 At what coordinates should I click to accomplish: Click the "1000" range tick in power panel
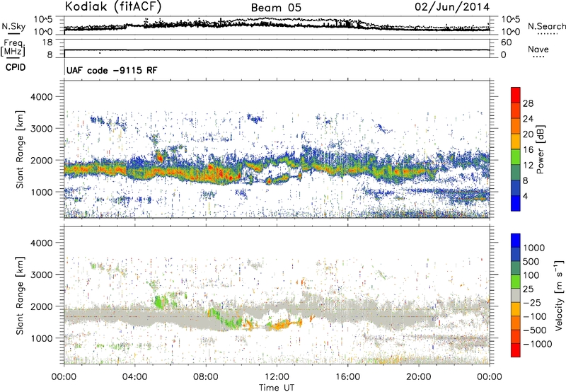coord(41,192)
